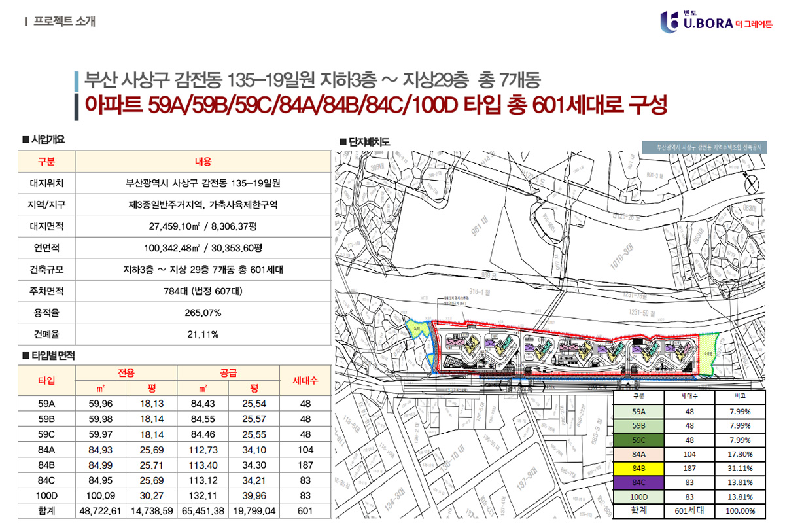Click the legend '17.30%' for 84A

point(741,454)
